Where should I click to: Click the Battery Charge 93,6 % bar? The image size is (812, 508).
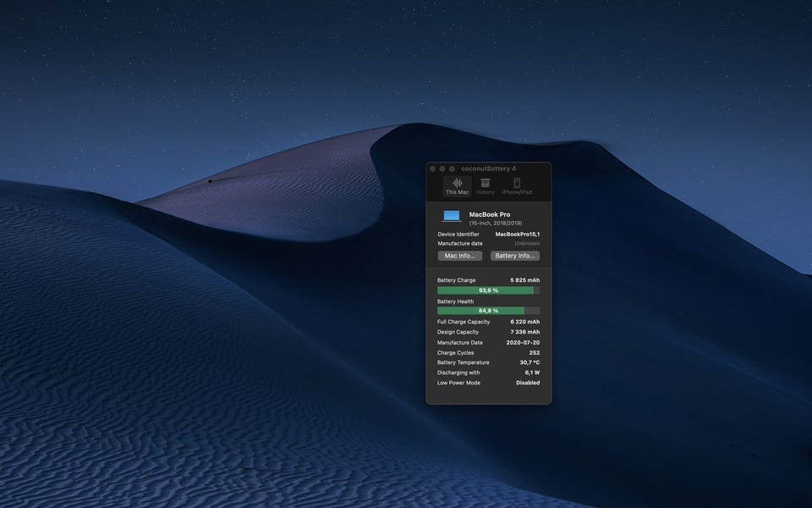point(488,290)
